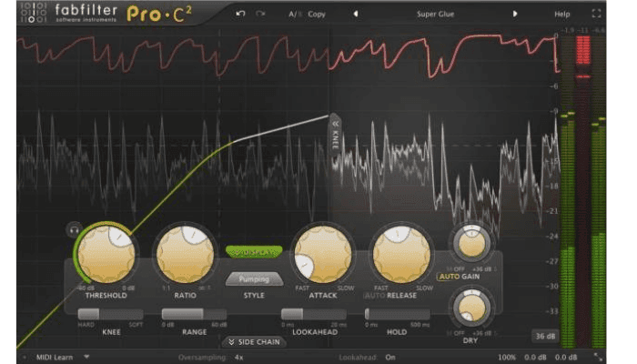Click the Attack knob
Image resolution: width=637 pixels, height=364 pixels.
pyautogui.click(x=323, y=255)
